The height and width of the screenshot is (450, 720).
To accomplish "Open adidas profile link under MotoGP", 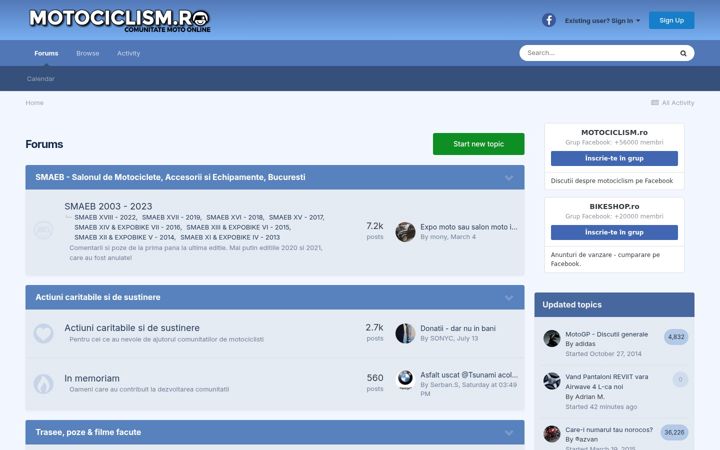I will pyautogui.click(x=585, y=344).
